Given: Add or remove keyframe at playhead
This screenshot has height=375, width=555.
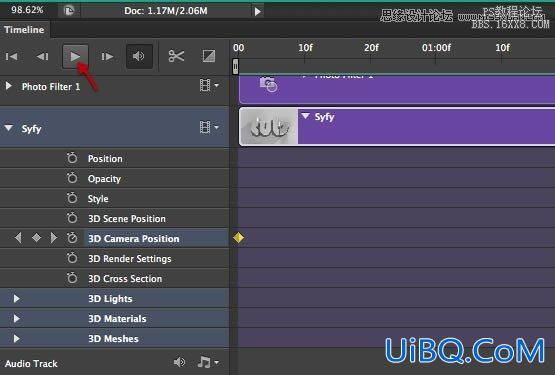Looking at the screenshot, I should 36,238.
